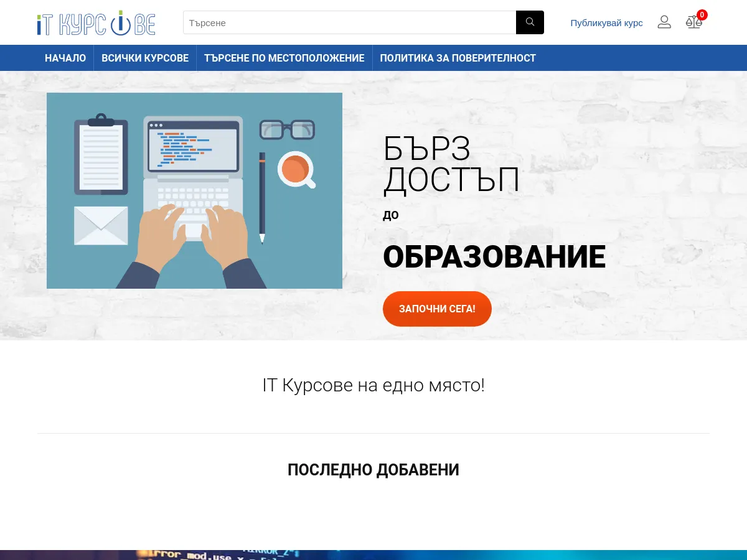Click the envelope in the hero illustration
The height and width of the screenshot is (560, 747).
[101, 225]
